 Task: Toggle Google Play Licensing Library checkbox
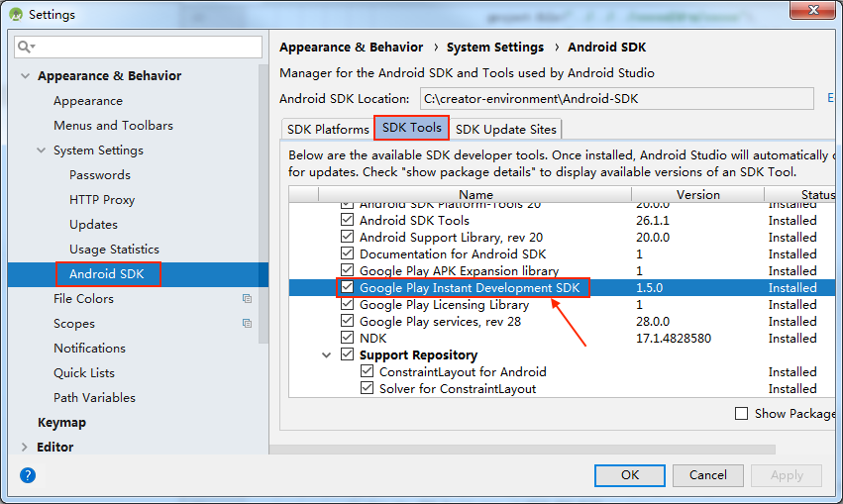348,304
